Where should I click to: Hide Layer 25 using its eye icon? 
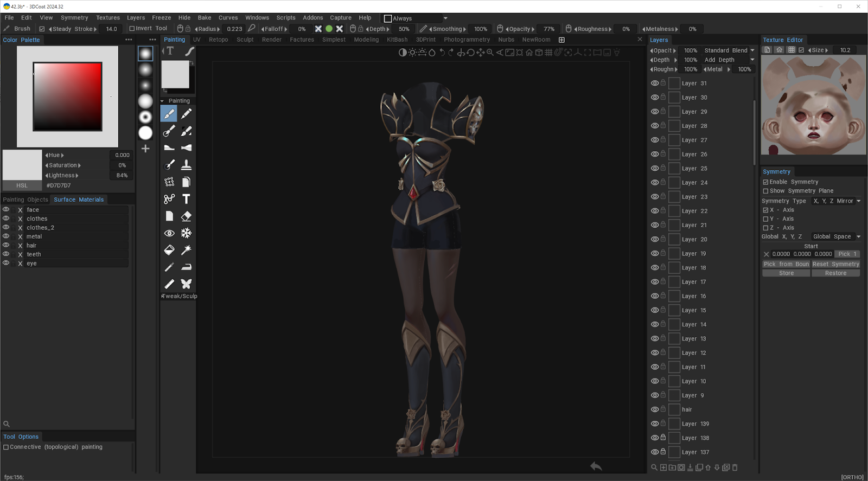[x=655, y=168]
